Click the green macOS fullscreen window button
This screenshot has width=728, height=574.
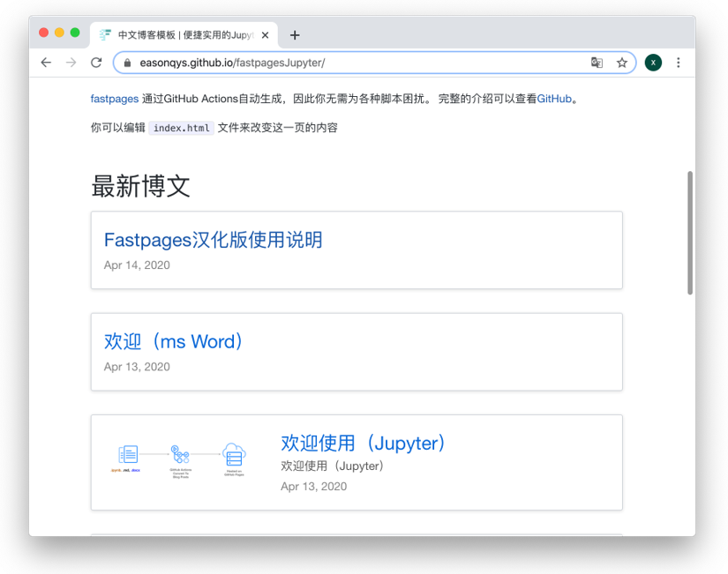point(75,33)
